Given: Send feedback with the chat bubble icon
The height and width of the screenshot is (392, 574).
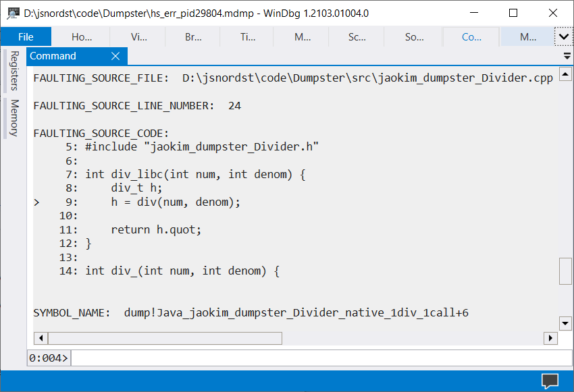Looking at the screenshot, I should point(549,380).
